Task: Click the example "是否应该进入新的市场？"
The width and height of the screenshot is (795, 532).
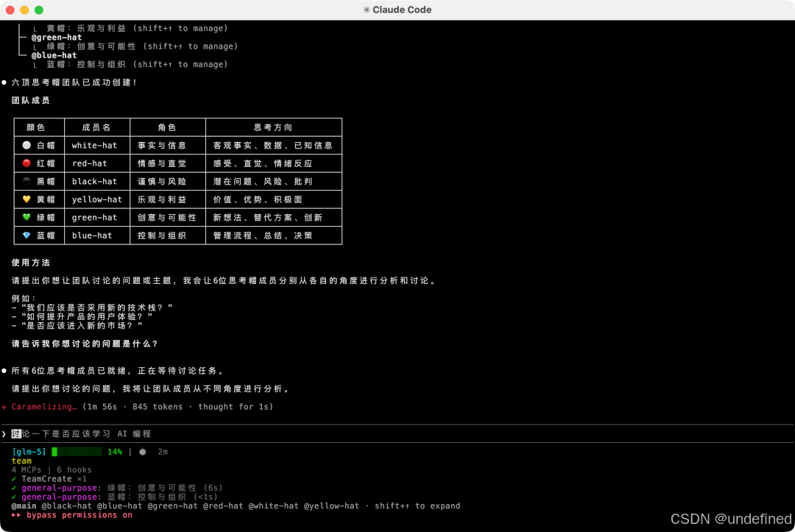Action: (x=82, y=326)
